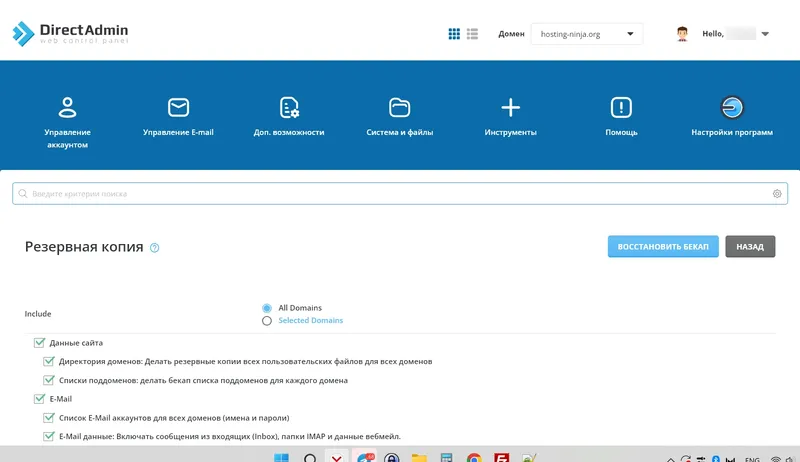Open Помощь exclamation icon
The width and height of the screenshot is (800, 462).
(x=621, y=108)
